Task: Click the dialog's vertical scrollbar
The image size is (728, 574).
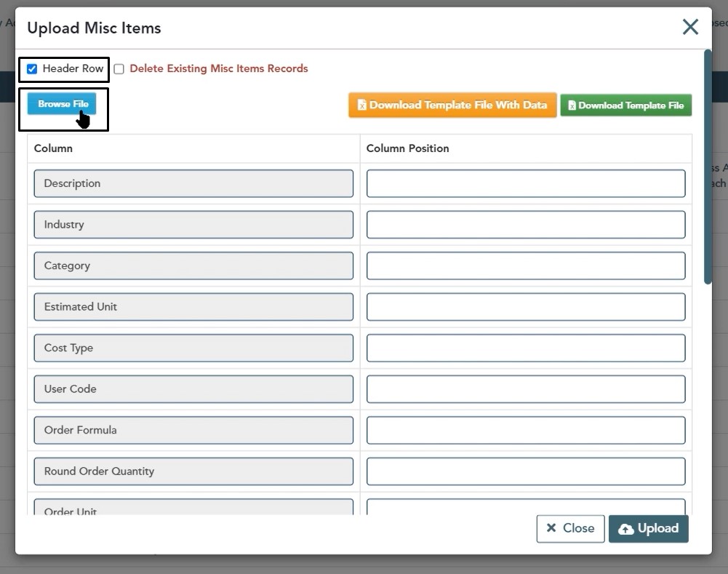Action: [x=708, y=167]
